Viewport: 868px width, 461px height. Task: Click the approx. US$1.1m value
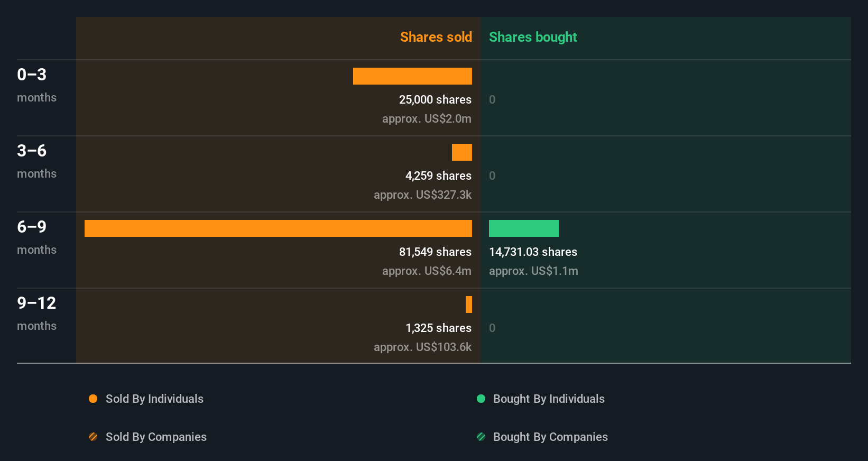point(533,271)
